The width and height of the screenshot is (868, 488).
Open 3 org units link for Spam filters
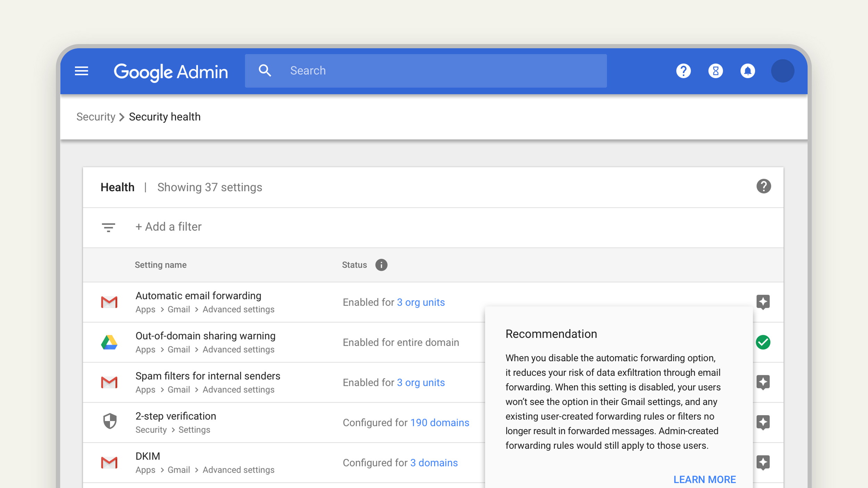click(421, 382)
